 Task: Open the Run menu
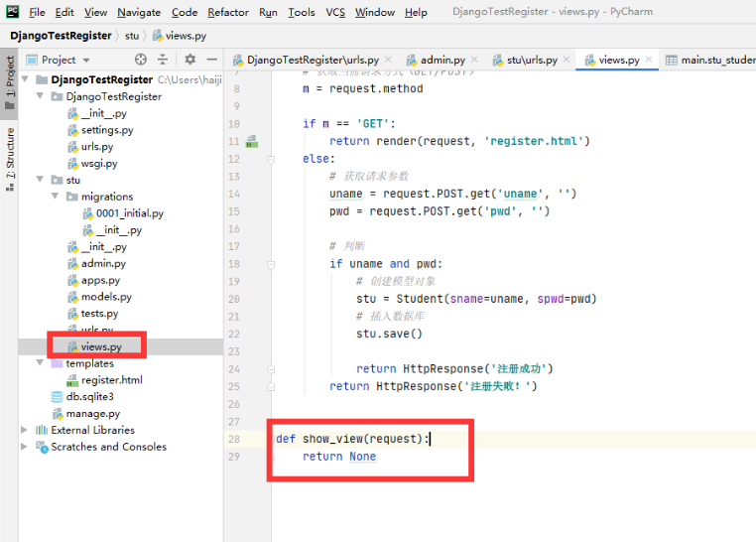268,12
